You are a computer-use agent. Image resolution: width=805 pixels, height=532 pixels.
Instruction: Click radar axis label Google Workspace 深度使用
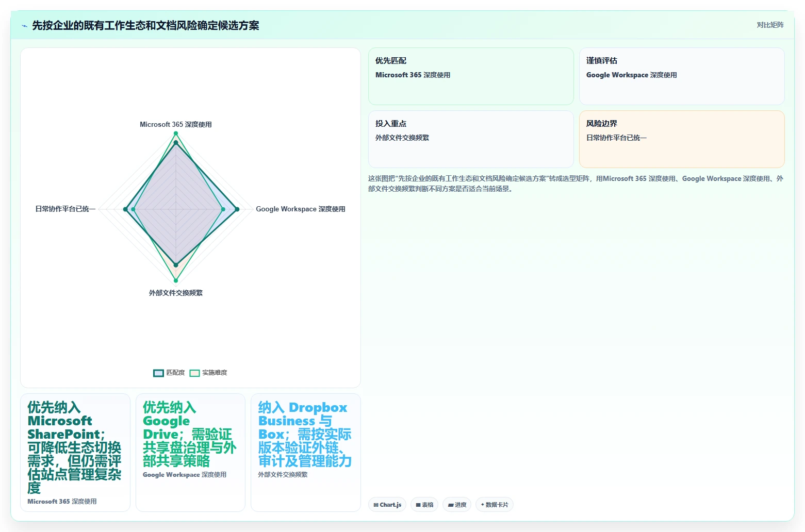(301, 209)
